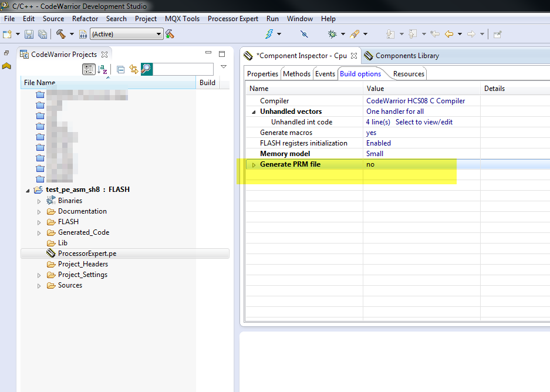Viewport: 550px width, 392px height.
Task: Switch to the Components Library tab
Action: (401, 56)
